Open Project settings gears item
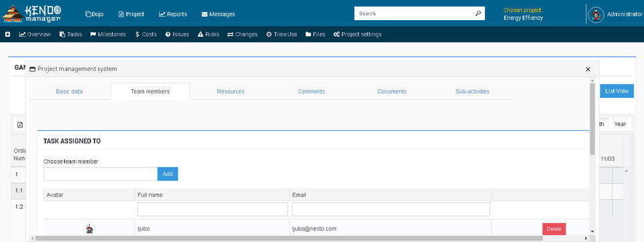 (358, 34)
